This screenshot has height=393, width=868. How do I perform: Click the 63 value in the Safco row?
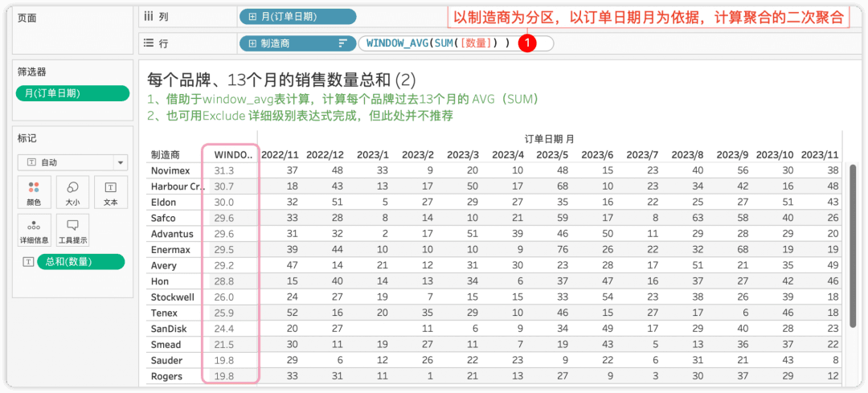(698, 218)
